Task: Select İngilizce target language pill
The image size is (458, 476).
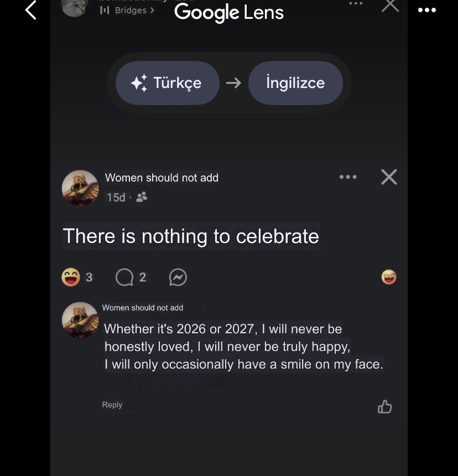Action: 295,83
